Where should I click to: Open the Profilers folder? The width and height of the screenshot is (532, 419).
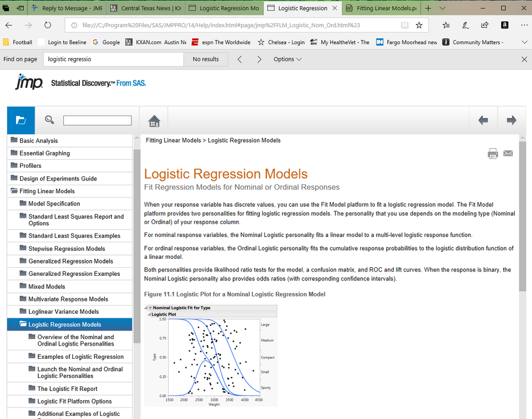point(70,166)
